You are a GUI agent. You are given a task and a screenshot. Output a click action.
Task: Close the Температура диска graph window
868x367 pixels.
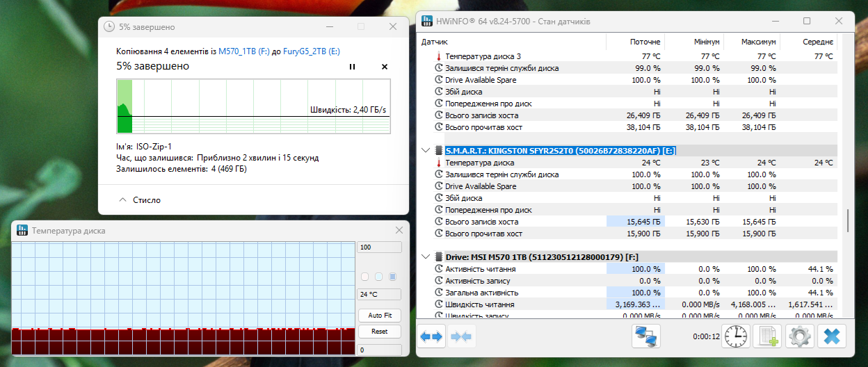[399, 230]
